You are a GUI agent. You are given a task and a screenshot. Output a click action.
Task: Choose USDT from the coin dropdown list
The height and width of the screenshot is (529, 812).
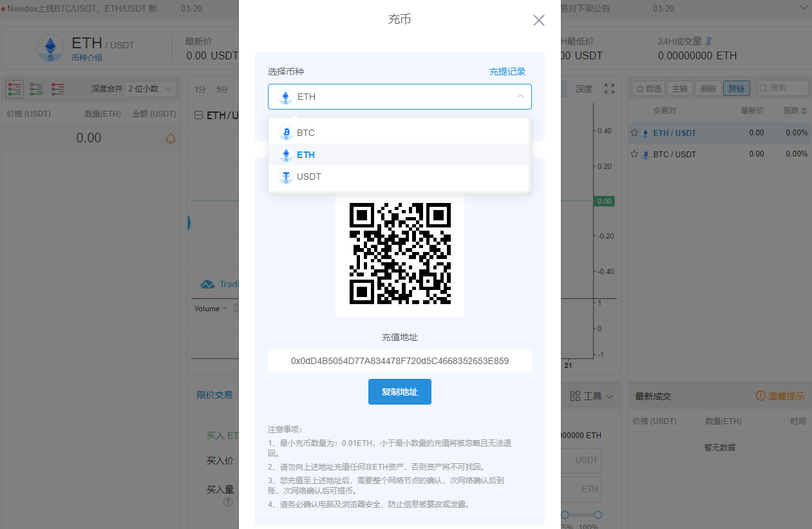(x=399, y=177)
